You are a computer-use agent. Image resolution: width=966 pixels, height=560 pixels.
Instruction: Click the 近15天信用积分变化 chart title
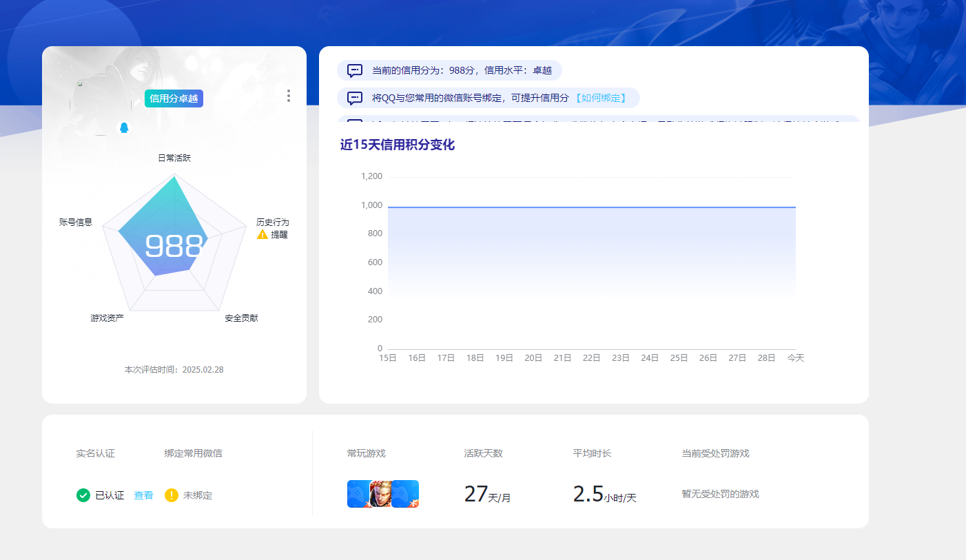pyautogui.click(x=398, y=145)
